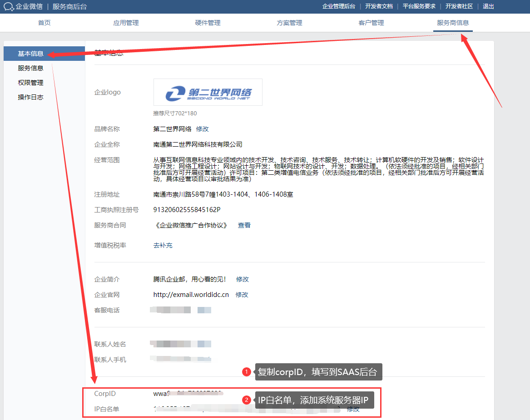
Task: Click 腾讯企业邮，用心看的见！ intro text
Action: click(190, 279)
